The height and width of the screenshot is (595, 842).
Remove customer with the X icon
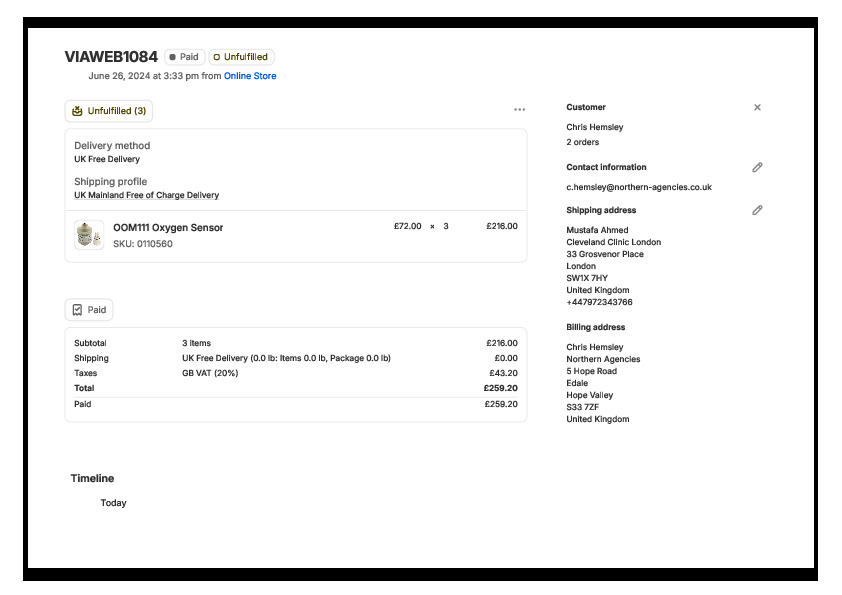tap(757, 107)
